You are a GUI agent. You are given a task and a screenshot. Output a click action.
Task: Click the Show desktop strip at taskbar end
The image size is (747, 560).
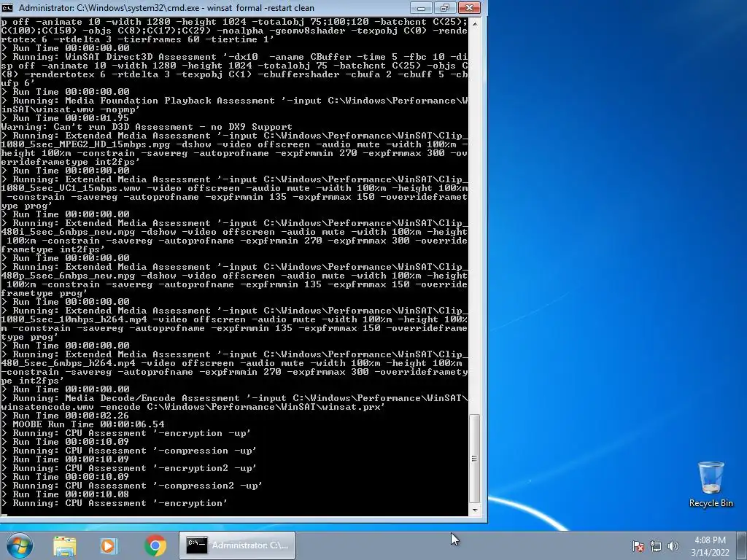pyautogui.click(x=742, y=545)
